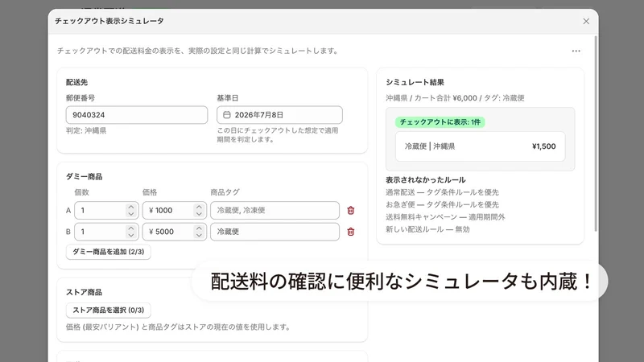Decrease quantity stepper for product B
Screen dimensions: 644x362
pyautogui.click(x=131, y=236)
